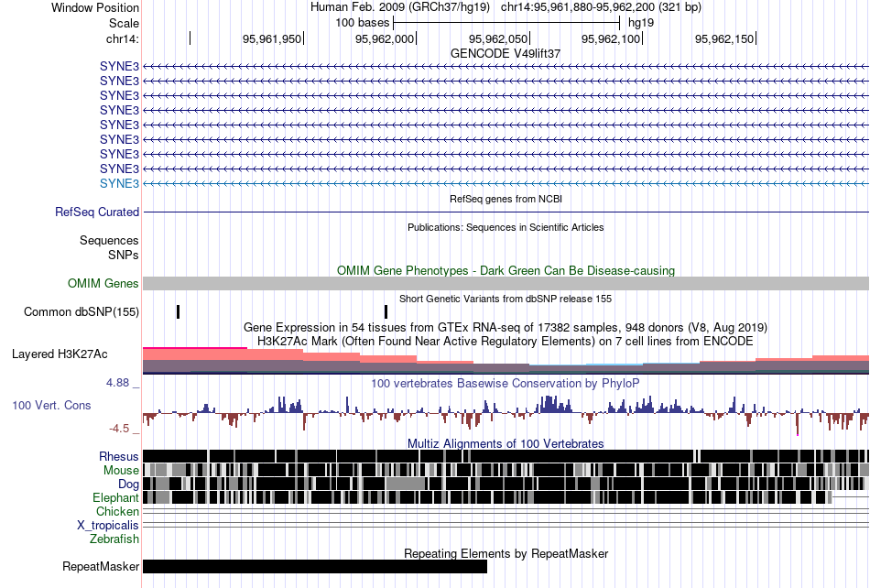870x588 pixels.
Task: Click the 4.88 conservation upper limit value
Action: 117,383
